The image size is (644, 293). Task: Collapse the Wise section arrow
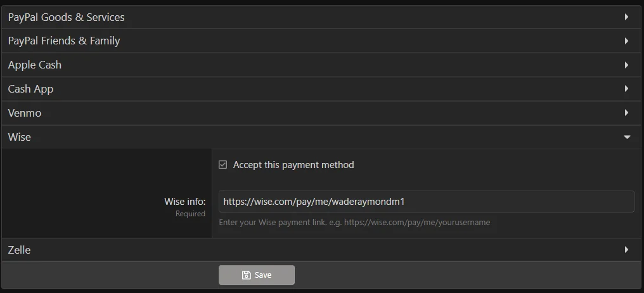(x=627, y=137)
